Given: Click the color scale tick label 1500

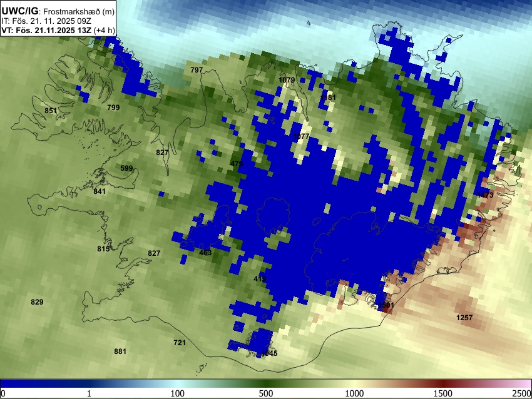Looking at the screenshot, I should pos(443,393).
